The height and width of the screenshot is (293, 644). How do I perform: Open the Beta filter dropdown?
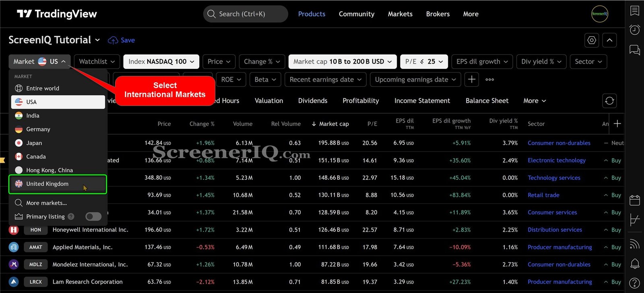tap(265, 79)
